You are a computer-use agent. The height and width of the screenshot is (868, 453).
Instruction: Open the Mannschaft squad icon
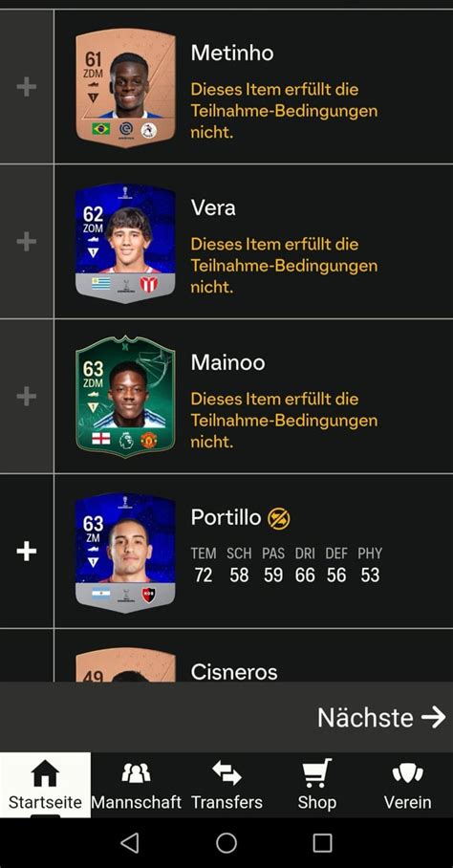136,772
